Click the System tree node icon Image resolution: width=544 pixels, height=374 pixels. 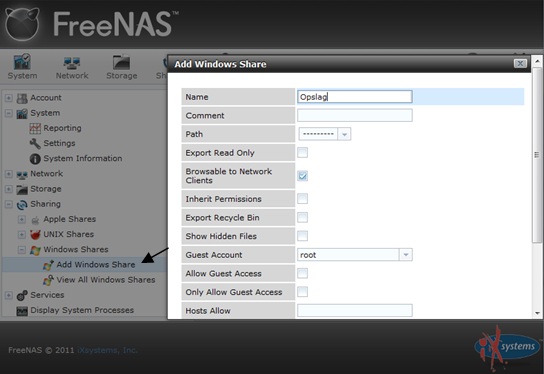22,113
